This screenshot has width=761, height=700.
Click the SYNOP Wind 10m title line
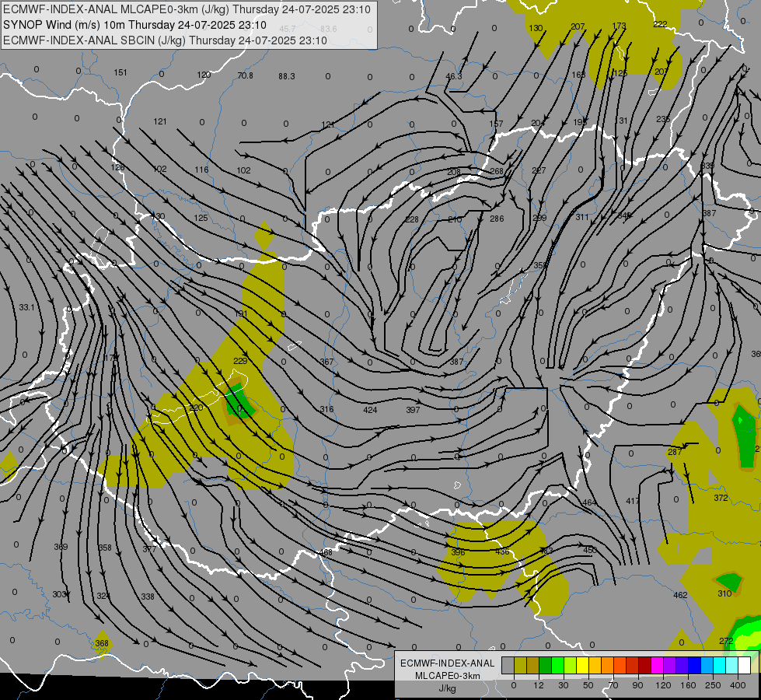pos(134,25)
